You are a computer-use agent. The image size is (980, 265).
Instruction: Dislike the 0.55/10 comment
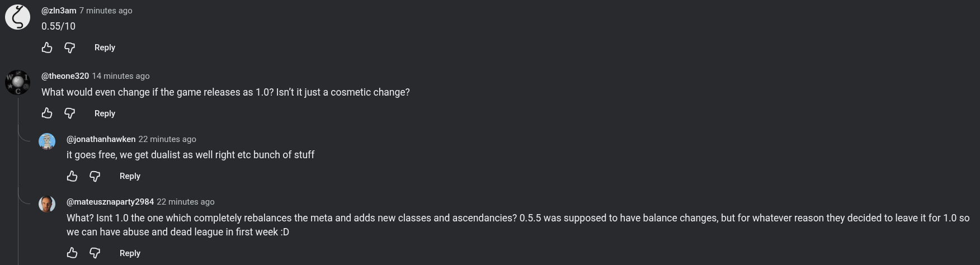tap(69, 48)
